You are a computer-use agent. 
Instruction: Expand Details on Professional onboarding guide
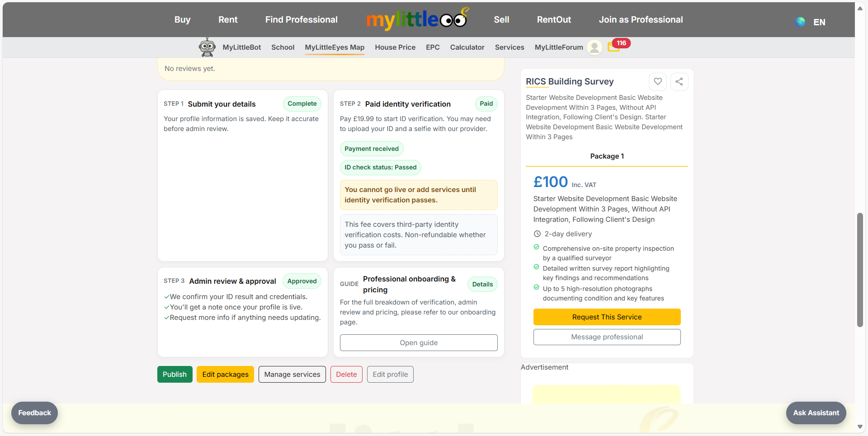[482, 284]
